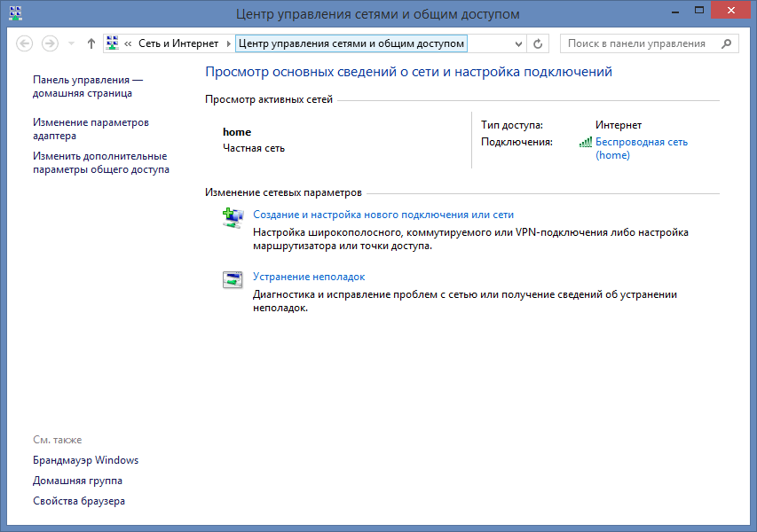This screenshot has width=757, height=532.
Task: Open «Брандмауэр Windows» link
Action: (x=85, y=460)
